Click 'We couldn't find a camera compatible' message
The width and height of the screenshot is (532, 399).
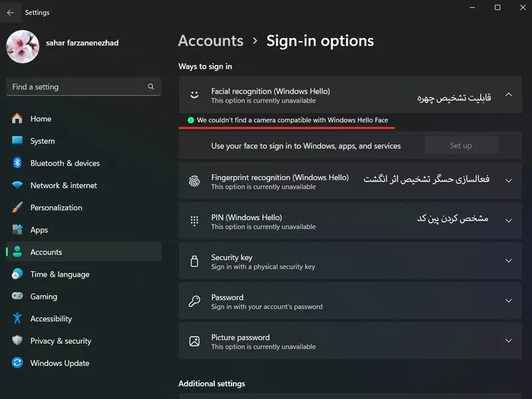(293, 120)
